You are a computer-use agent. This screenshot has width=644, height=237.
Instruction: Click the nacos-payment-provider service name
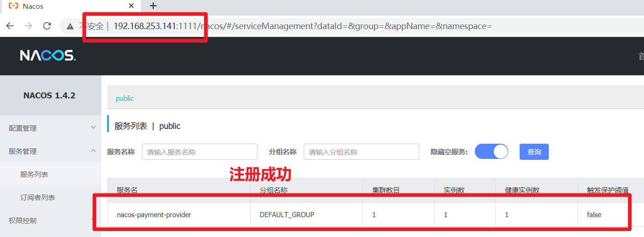[x=154, y=214]
